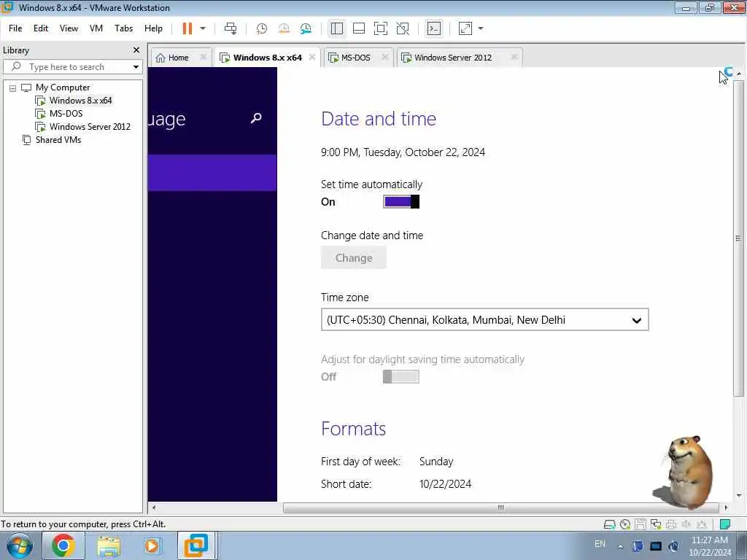Close the Library panel
This screenshot has width=747, height=560.
click(x=136, y=50)
